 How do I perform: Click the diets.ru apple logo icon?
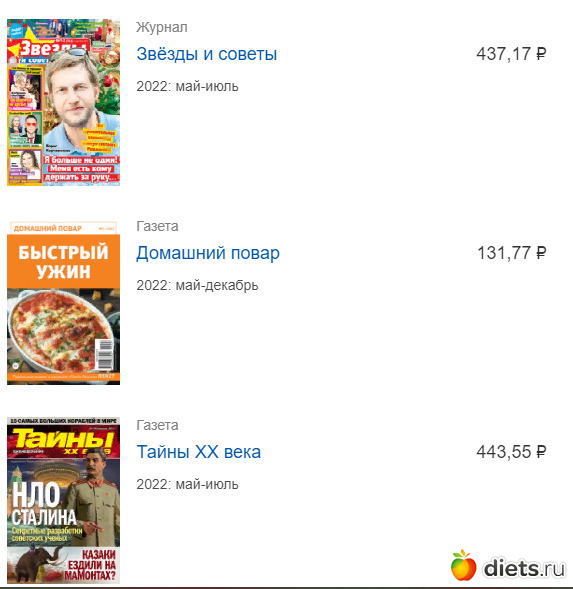(x=464, y=565)
